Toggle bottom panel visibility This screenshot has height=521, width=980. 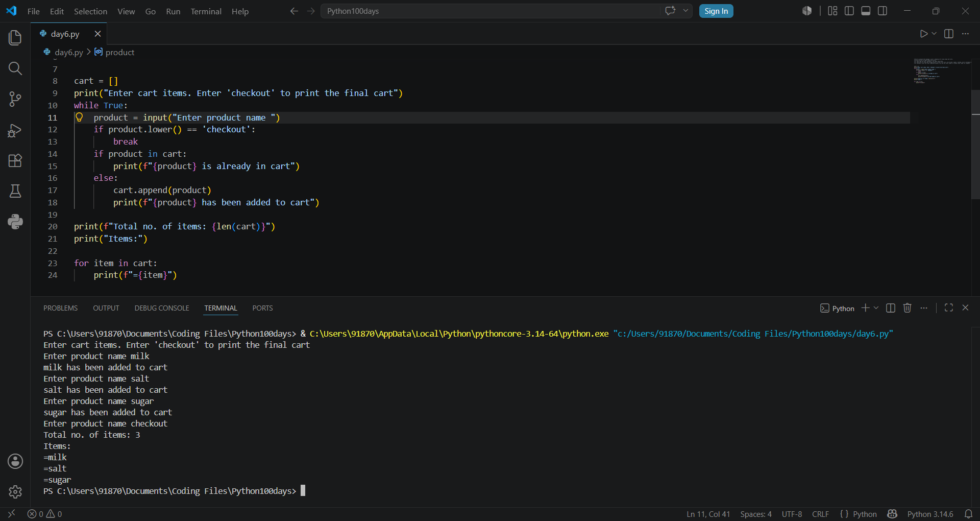866,11
